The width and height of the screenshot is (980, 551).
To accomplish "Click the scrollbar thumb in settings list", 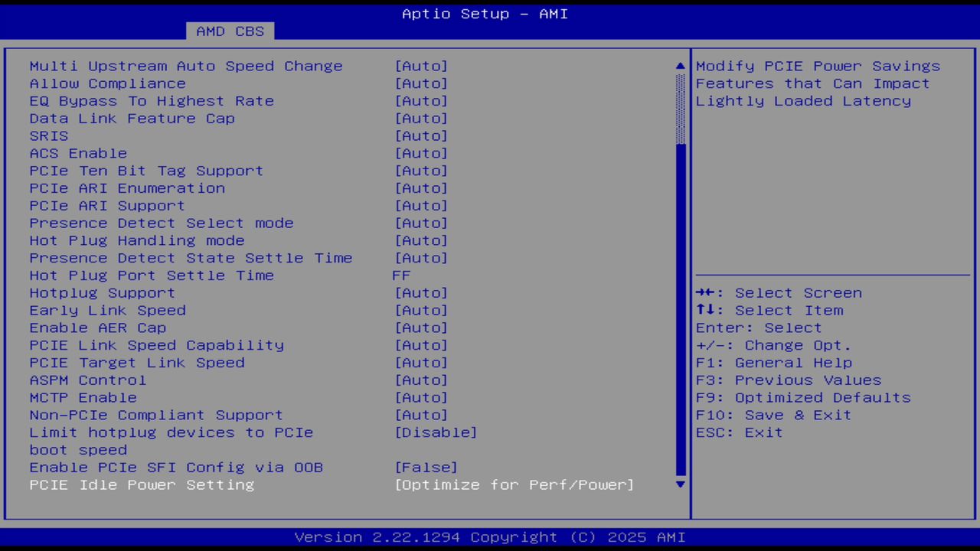I will click(x=681, y=309).
